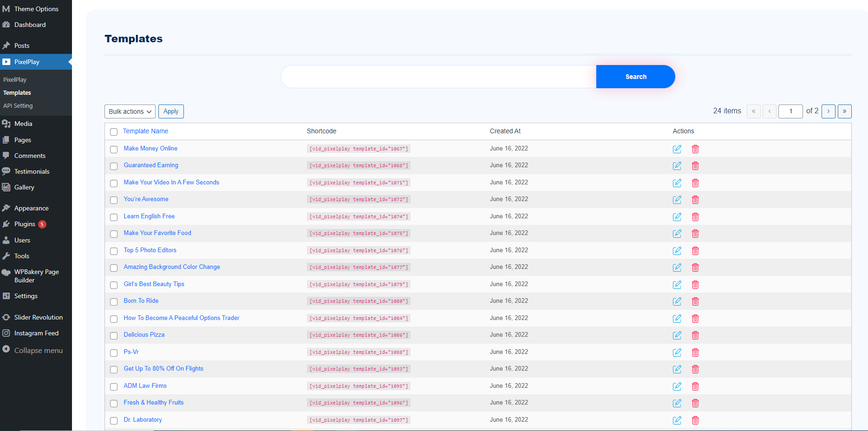Remove the Born To Ride template
The width and height of the screenshot is (868, 431).
pyautogui.click(x=695, y=301)
